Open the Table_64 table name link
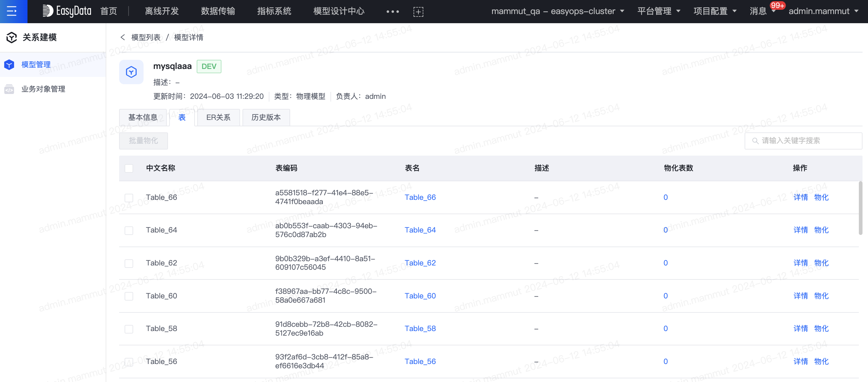The image size is (868, 382). click(x=420, y=230)
